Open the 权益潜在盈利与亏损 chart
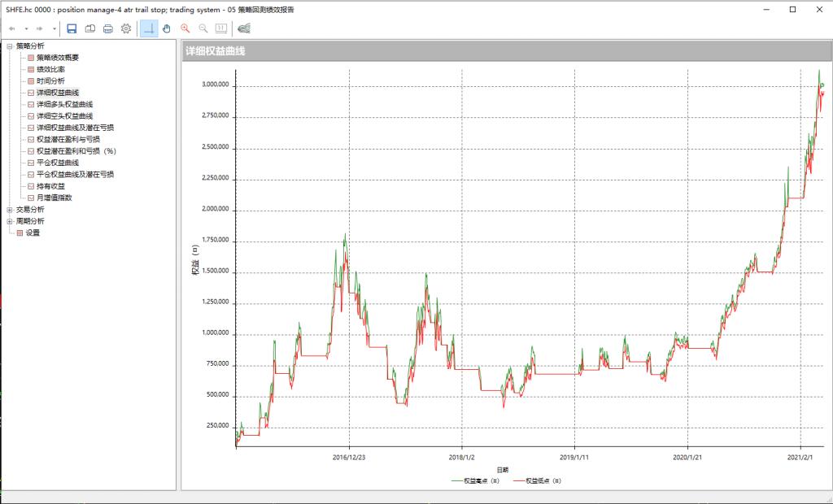Image resolution: width=833 pixels, height=504 pixels. point(68,140)
